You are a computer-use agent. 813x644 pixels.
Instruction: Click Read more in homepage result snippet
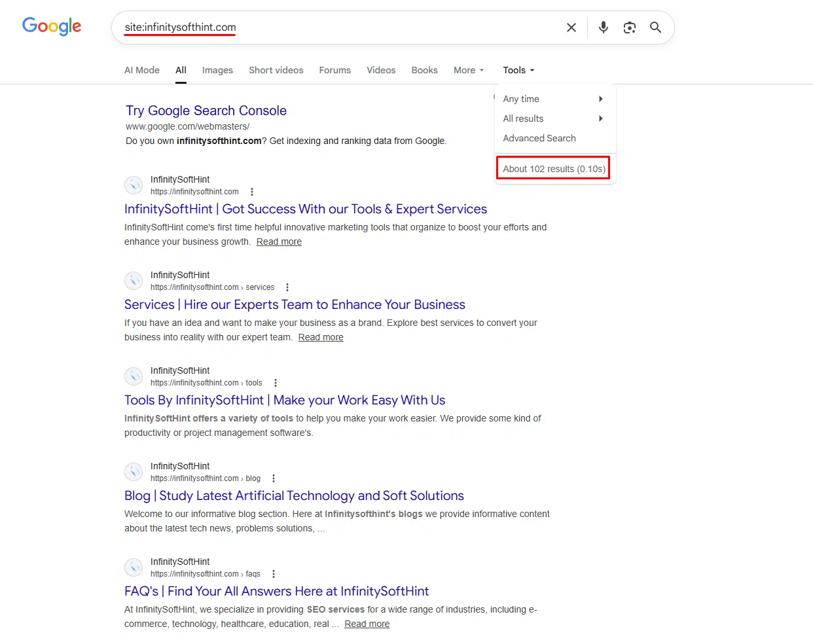point(279,241)
